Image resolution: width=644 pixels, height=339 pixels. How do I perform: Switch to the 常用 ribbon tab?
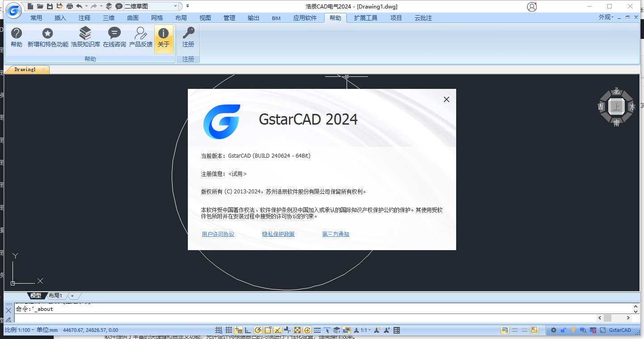36,18
